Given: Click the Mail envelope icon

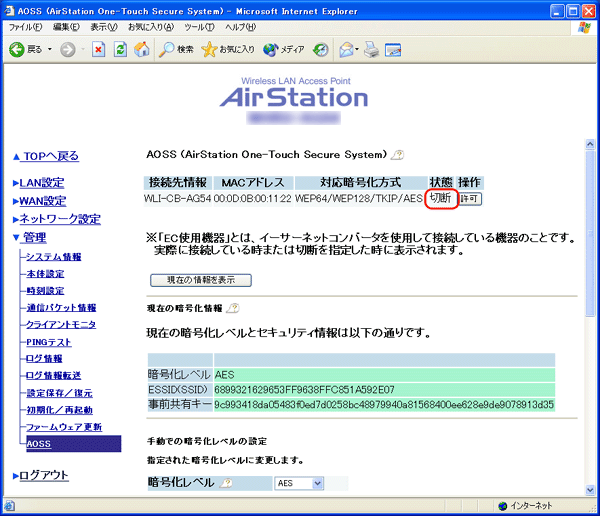Looking at the screenshot, I should pos(347,50).
